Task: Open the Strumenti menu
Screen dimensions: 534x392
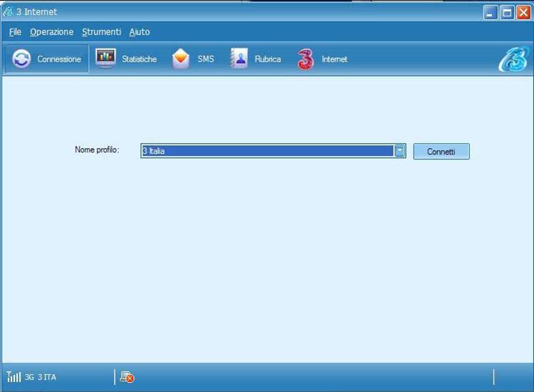Action: pos(101,32)
